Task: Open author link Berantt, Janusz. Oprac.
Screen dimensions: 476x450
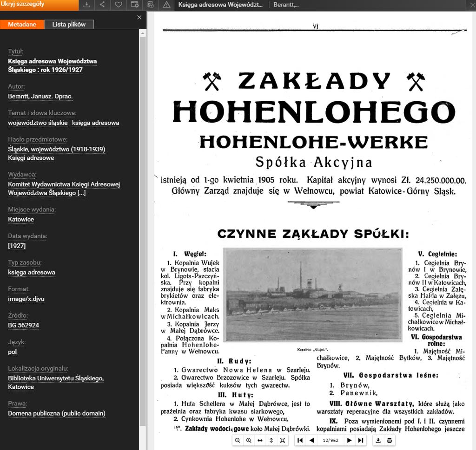Action: coord(40,97)
